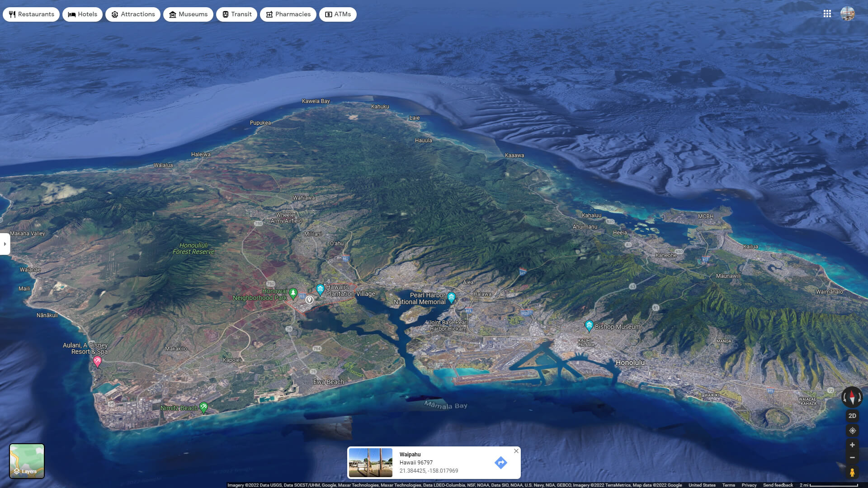Image resolution: width=868 pixels, height=488 pixels.
Task: Click the Pharmacies cross icon
Action: tap(269, 14)
